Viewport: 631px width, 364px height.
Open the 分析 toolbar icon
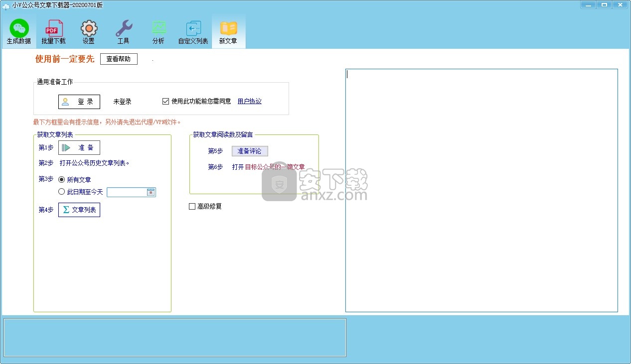pyautogui.click(x=158, y=32)
